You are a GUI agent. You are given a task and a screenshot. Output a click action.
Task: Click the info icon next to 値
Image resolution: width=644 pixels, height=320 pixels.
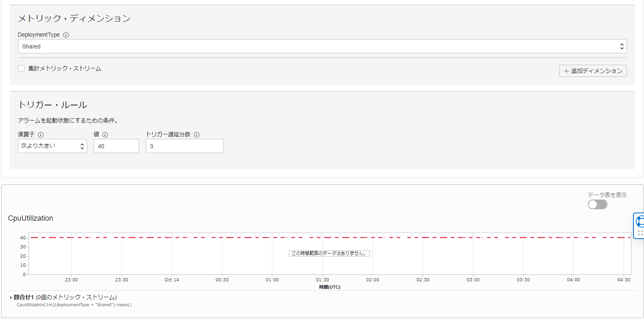(105, 135)
